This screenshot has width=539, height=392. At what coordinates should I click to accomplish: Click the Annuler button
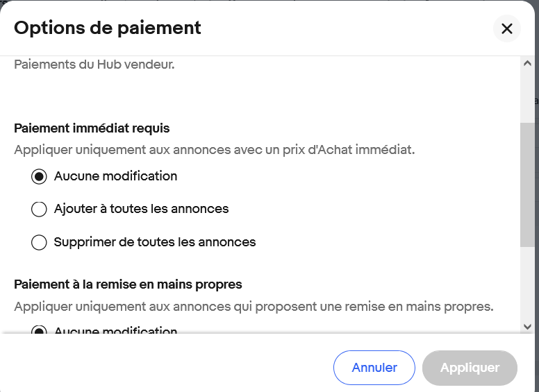tap(374, 368)
